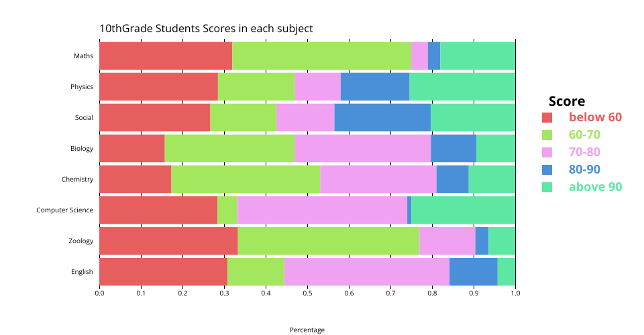Click the chart title '10thGrade Students Scores'
The height and width of the screenshot is (335, 644).
click(206, 29)
